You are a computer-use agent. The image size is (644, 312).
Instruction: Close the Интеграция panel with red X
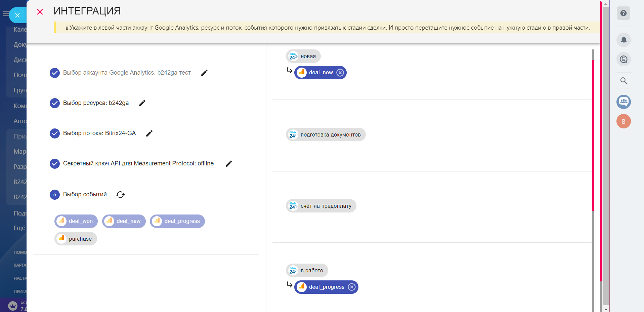40,12
